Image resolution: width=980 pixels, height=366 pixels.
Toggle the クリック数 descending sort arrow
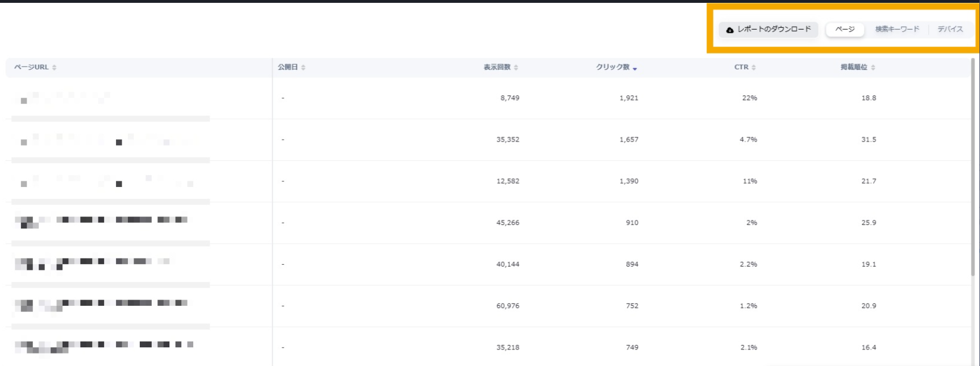(635, 68)
